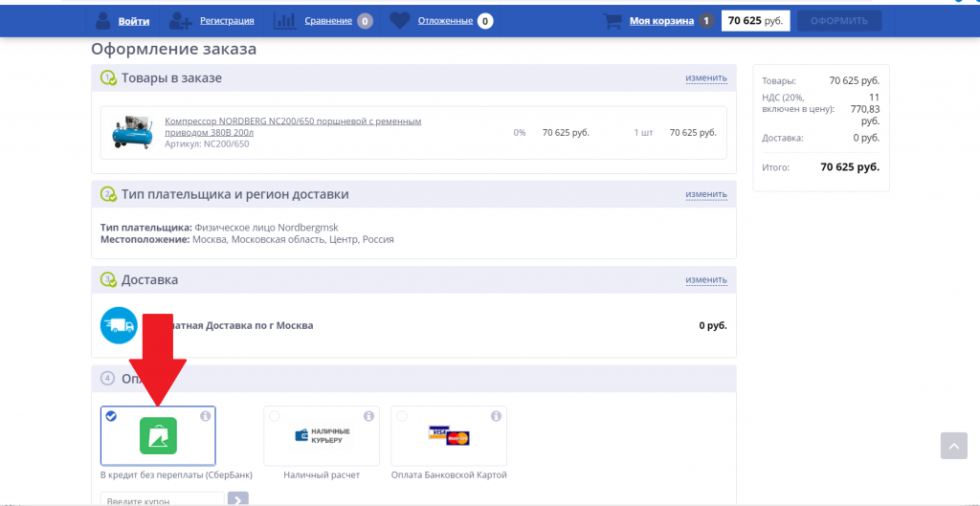Click the comparison bar chart icon
The height and width of the screenshot is (506, 980).
click(285, 21)
